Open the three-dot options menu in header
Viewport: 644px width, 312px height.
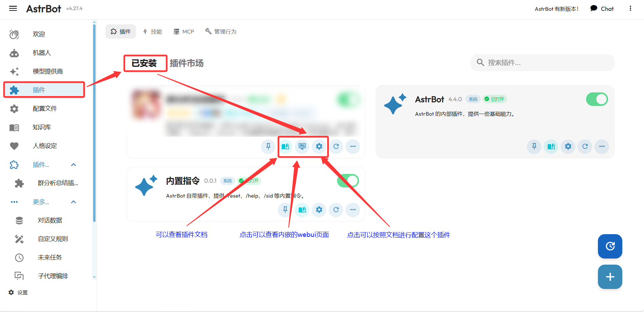tap(630, 8)
